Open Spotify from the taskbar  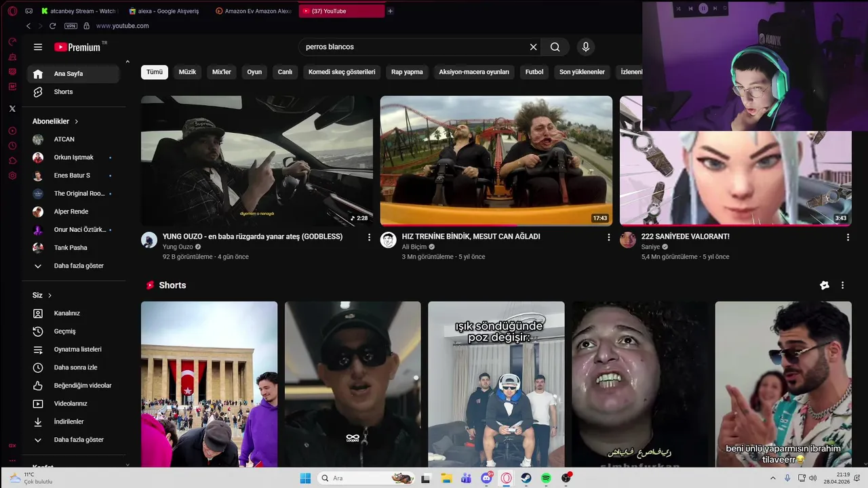pyautogui.click(x=547, y=478)
